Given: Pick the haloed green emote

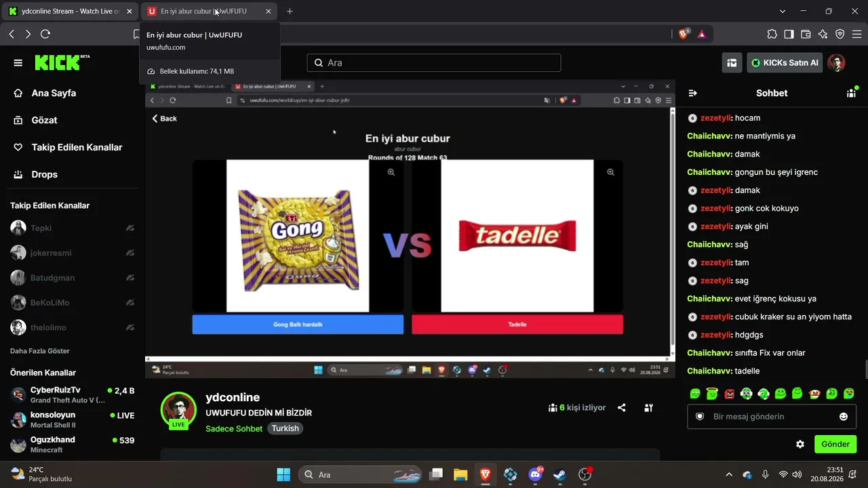Looking at the screenshot, I should [x=711, y=394].
